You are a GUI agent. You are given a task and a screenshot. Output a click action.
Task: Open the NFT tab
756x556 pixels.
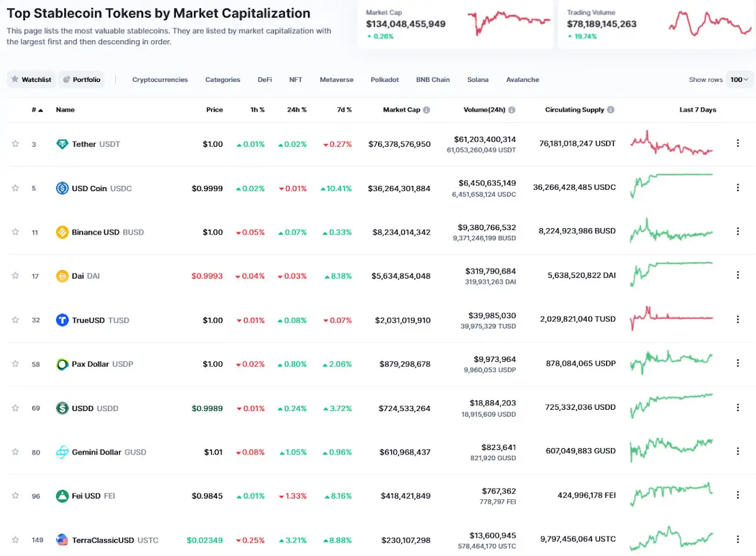(295, 80)
